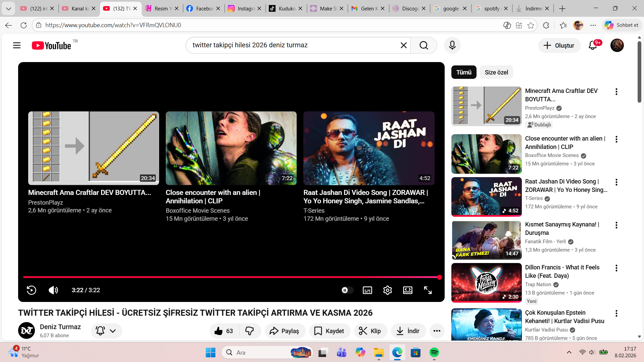Launch Spotify from the taskbar
The image size is (644, 362).
tap(434, 353)
